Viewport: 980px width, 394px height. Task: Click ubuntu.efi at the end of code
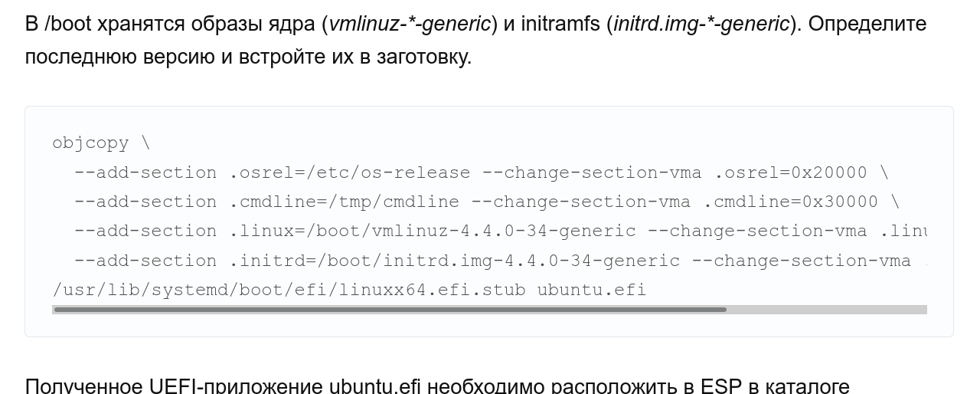coord(591,290)
